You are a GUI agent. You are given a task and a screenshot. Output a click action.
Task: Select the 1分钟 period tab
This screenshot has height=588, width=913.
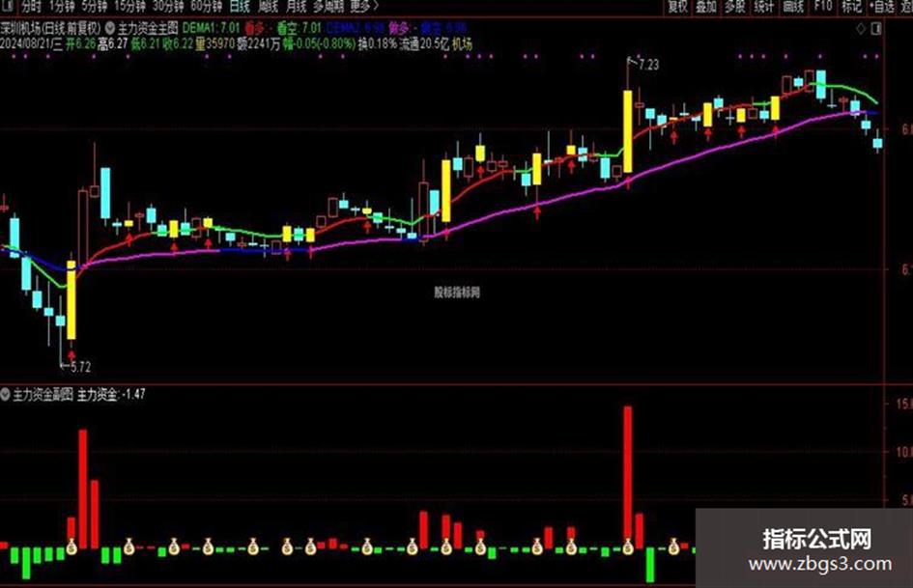62,7
